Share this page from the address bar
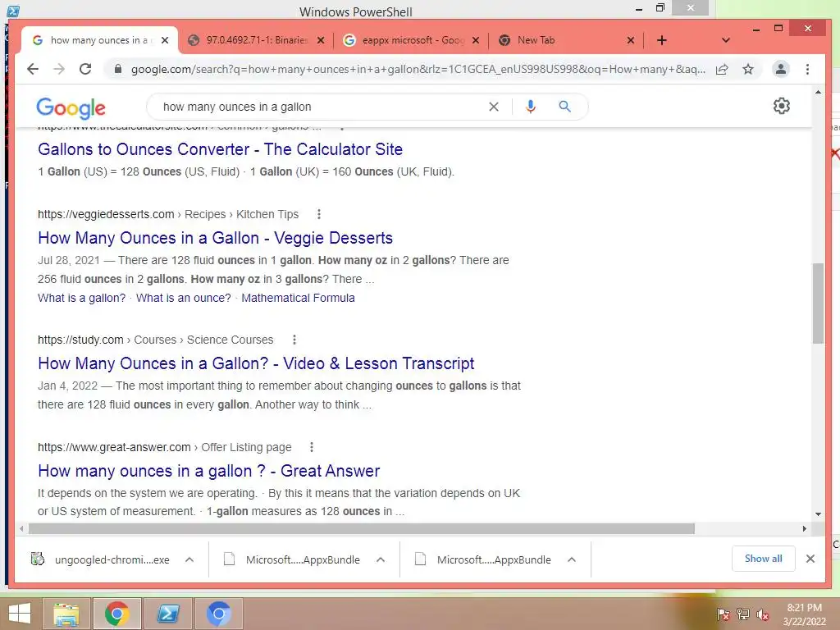 pos(722,69)
